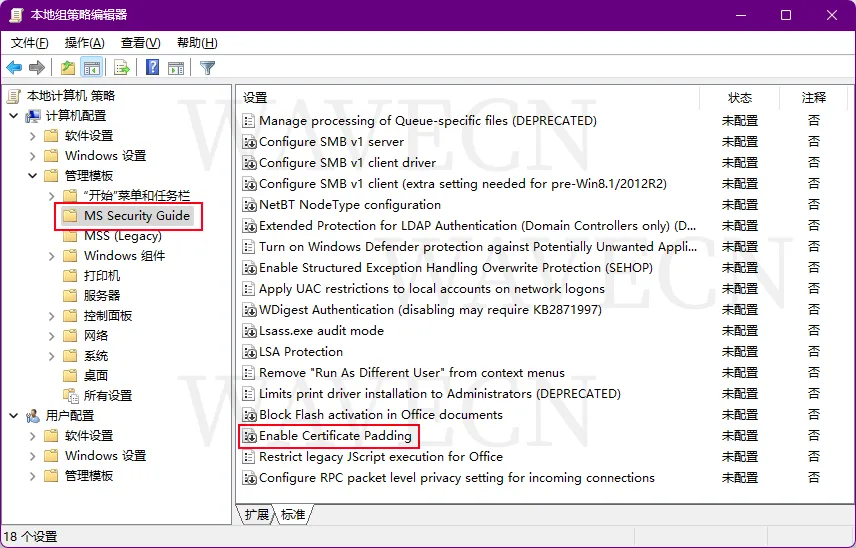The width and height of the screenshot is (856, 548).
Task: Select Turn on Windows Defender protection setting
Action: pyautogui.click(x=478, y=247)
